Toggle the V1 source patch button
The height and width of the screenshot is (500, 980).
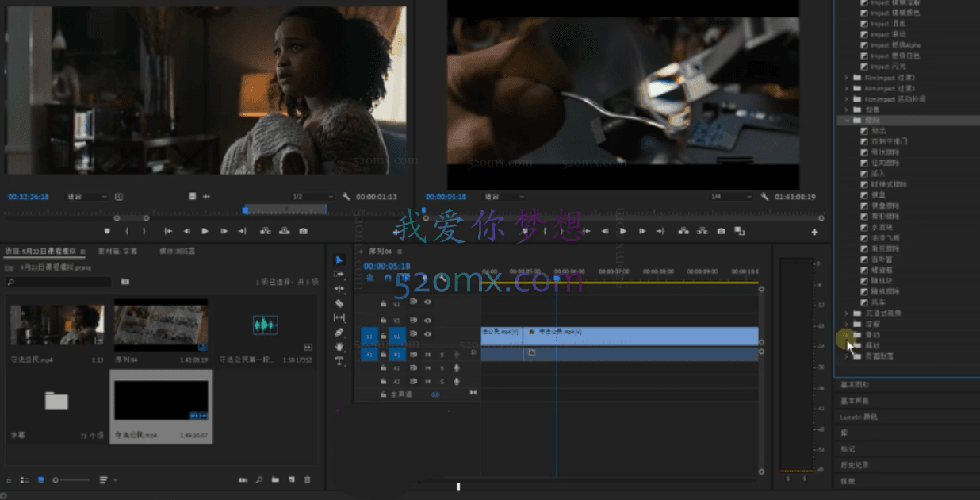[x=369, y=336]
